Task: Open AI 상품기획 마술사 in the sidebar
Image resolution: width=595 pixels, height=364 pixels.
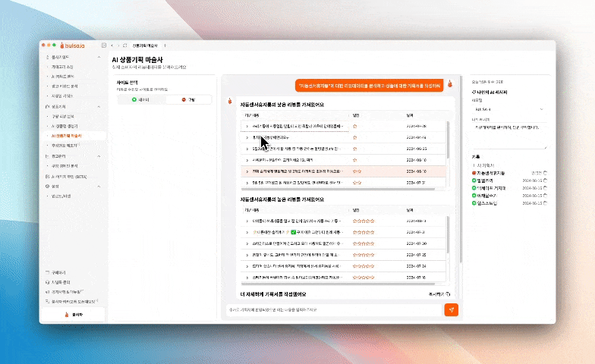Action: pyautogui.click(x=67, y=136)
